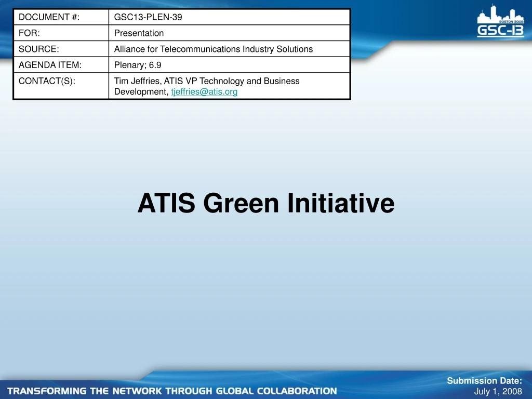Select the July 1, 2008 date text

point(498,392)
